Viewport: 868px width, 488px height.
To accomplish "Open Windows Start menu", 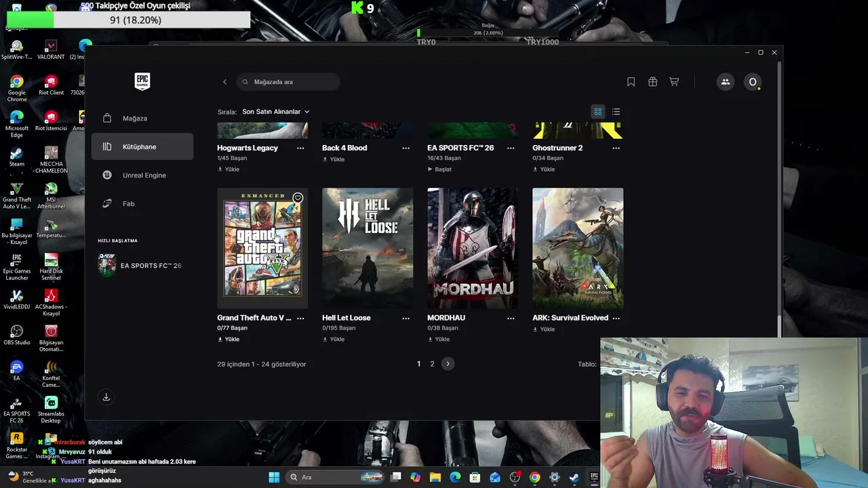I will coord(274,477).
